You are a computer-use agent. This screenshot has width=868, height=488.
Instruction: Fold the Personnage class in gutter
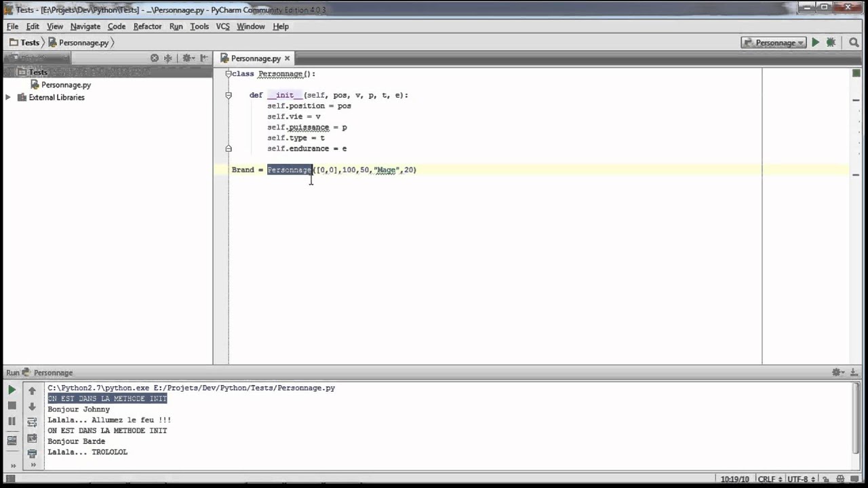pos(228,74)
